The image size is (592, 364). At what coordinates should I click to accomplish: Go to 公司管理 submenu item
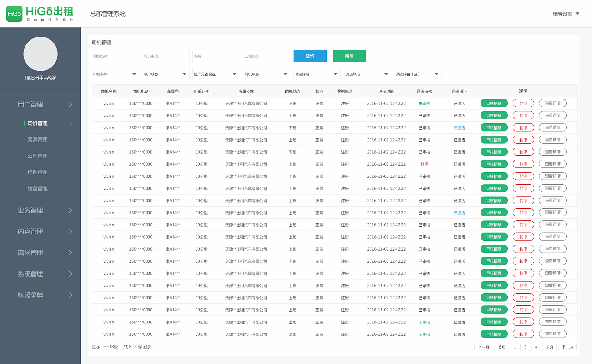point(37,156)
